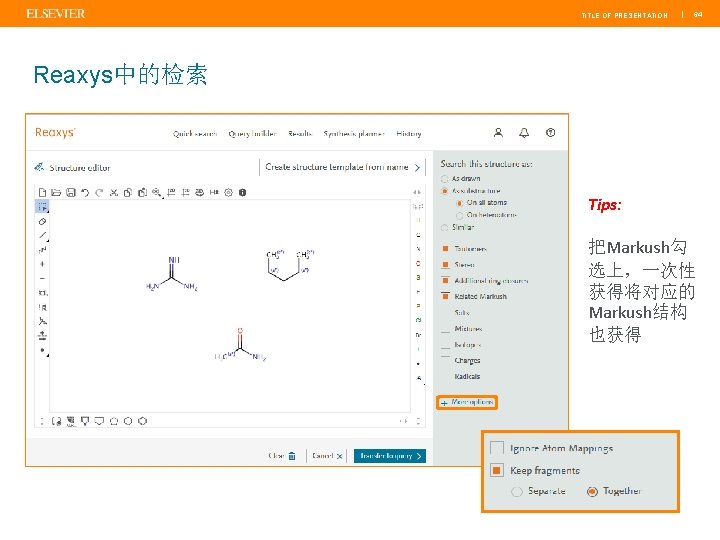Viewport: 720px width, 540px height.
Task: Select the 'As substructure' radio button
Action: point(444,191)
